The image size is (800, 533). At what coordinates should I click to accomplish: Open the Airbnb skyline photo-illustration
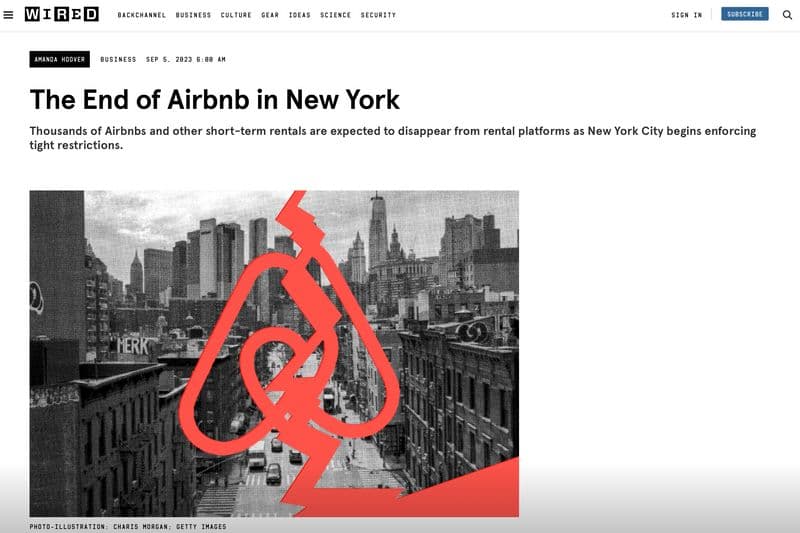[274, 353]
